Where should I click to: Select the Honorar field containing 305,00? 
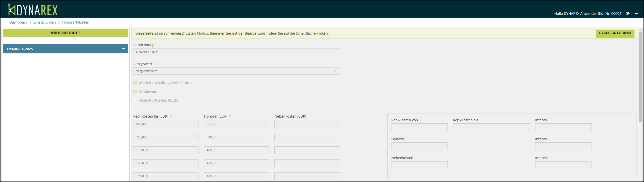(x=236, y=124)
